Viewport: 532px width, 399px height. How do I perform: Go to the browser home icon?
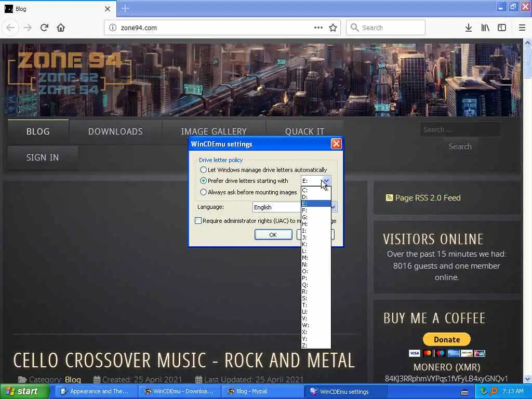(x=61, y=28)
